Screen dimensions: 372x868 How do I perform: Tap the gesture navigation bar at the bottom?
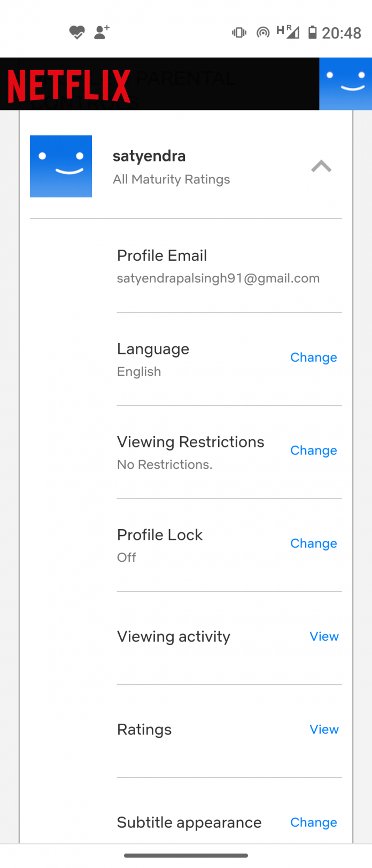[x=186, y=855]
